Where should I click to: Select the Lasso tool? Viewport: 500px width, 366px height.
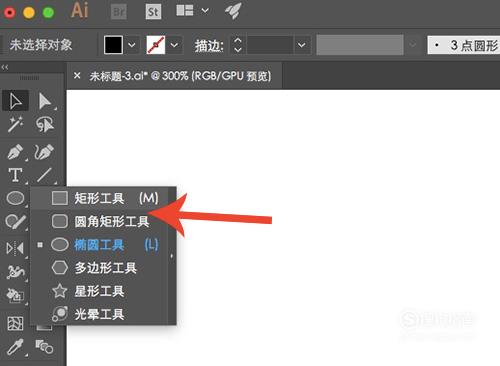click(x=44, y=124)
